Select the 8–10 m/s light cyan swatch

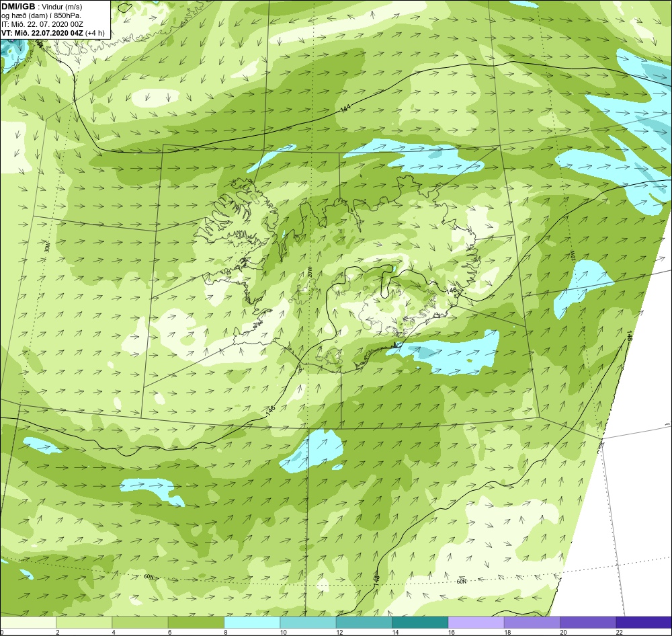[252, 622]
